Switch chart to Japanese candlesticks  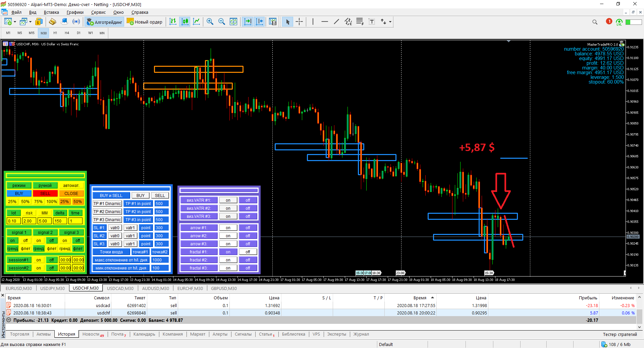[x=185, y=22]
